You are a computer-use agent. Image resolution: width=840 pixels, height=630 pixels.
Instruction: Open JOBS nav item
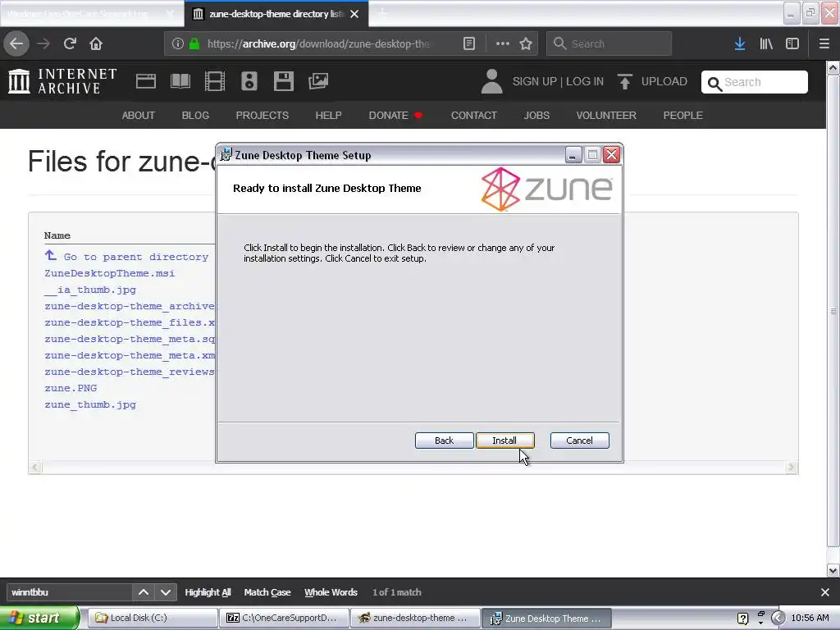536,115
